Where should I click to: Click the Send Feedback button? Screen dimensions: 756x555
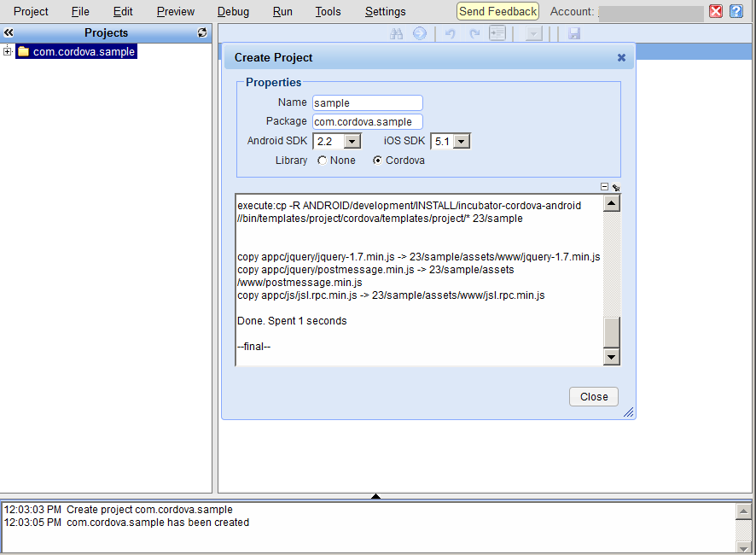click(498, 11)
